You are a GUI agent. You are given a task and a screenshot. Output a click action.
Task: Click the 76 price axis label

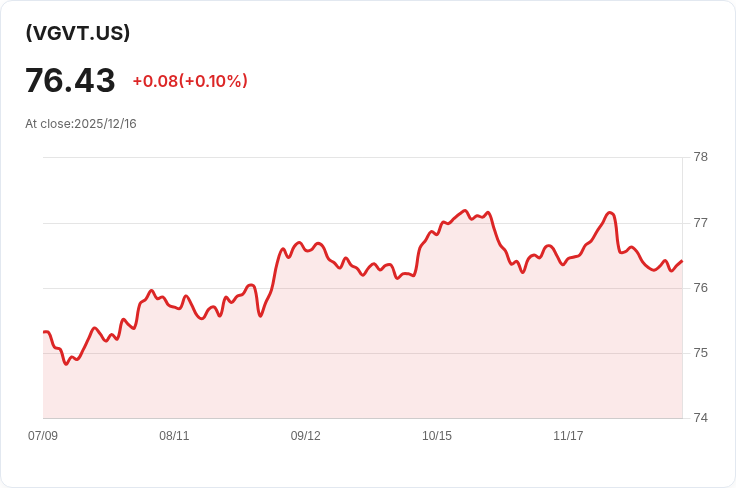click(x=700, y=288)
